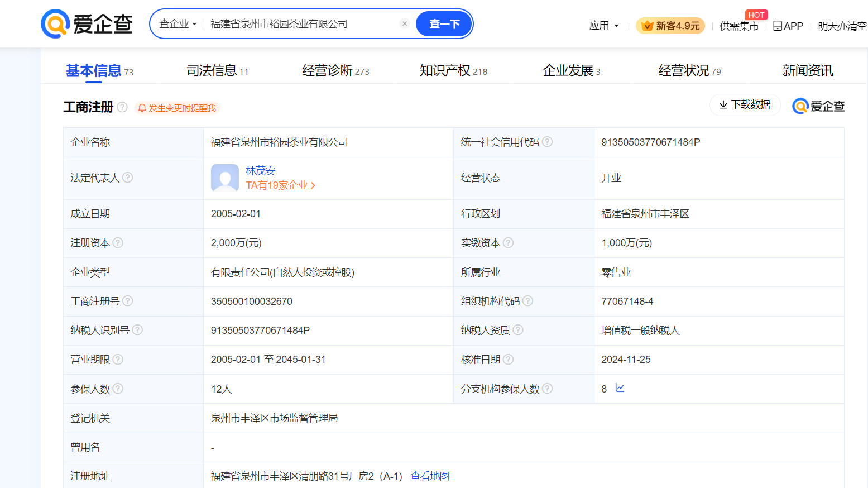
Task: Click the 增值税一般纳税人 value
Action: (x=640, y=331)
